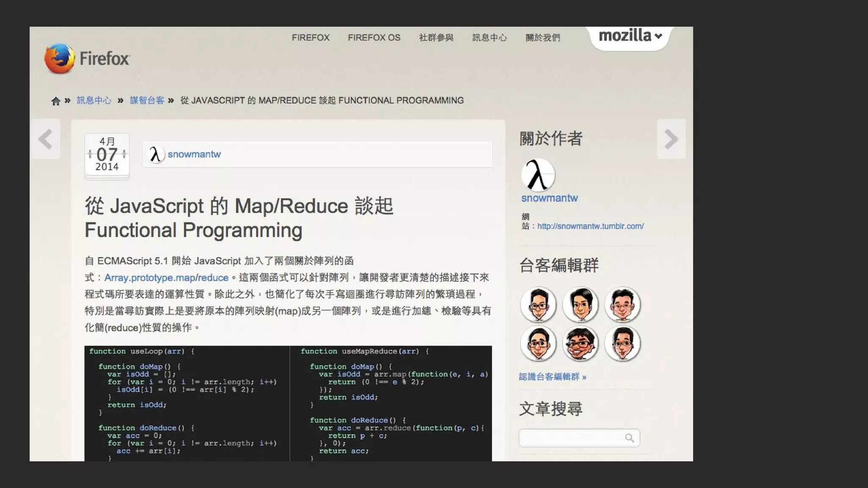
Task: Click the lambda avatar beside snowmantw author name
Action: 156,154
